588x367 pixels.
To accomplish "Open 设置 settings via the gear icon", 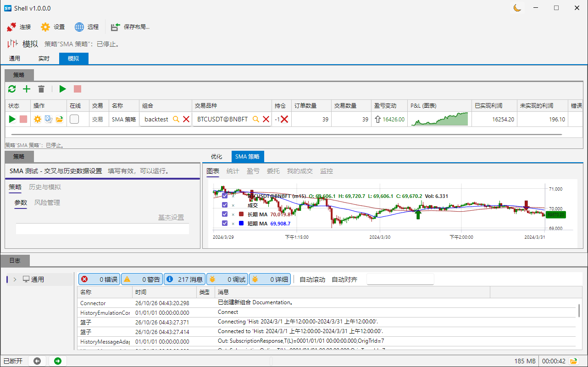I will point(45,27).
